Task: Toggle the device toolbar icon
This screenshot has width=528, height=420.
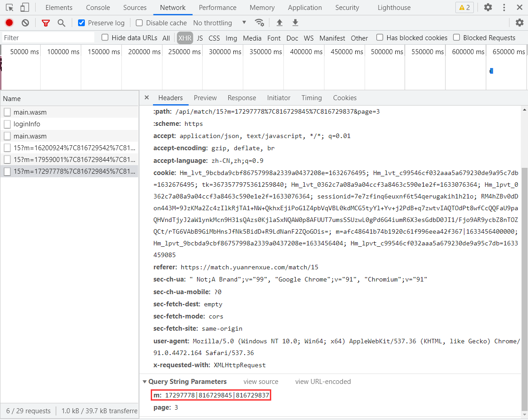Action: point(25,7)
